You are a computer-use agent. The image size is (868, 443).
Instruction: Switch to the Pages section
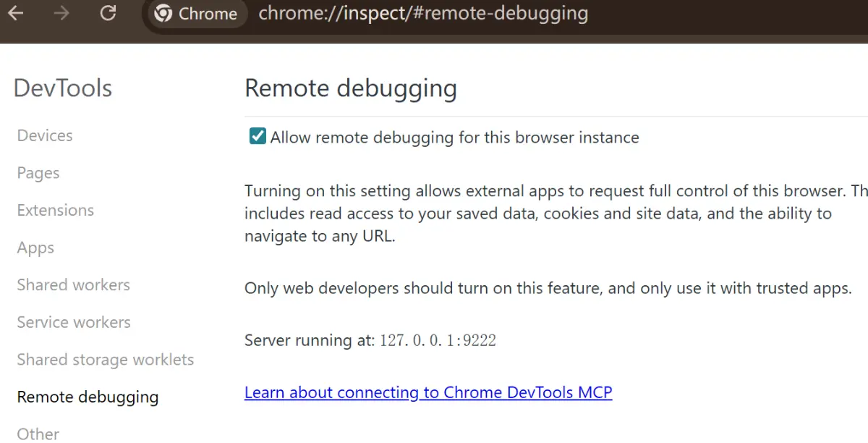tap(38, 173)
